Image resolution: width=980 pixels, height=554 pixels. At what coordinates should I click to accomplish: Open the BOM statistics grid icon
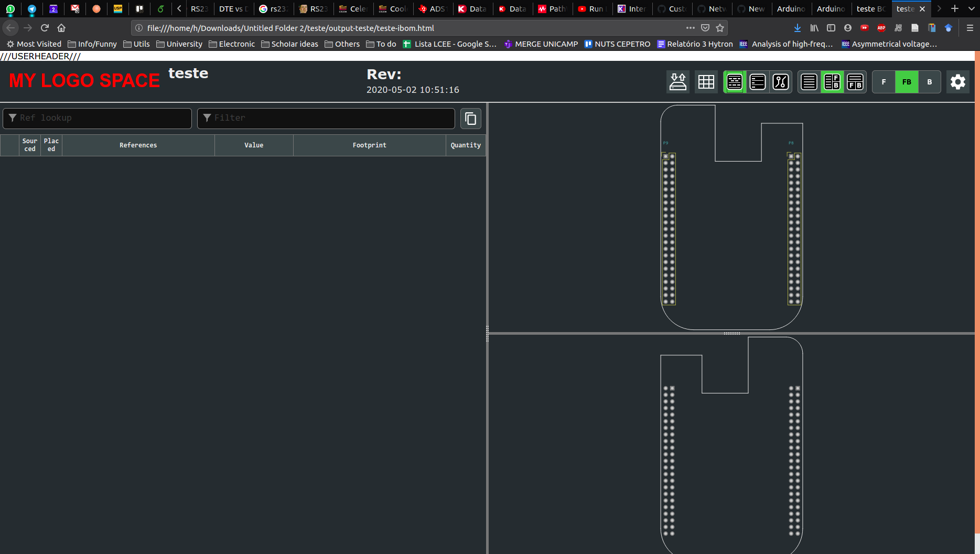(706, 82)
